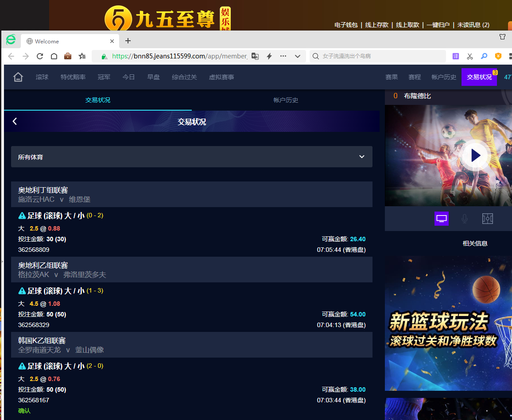The image size is (512, 420).
Task: Click the browser search input field
Action: [381, 56]
